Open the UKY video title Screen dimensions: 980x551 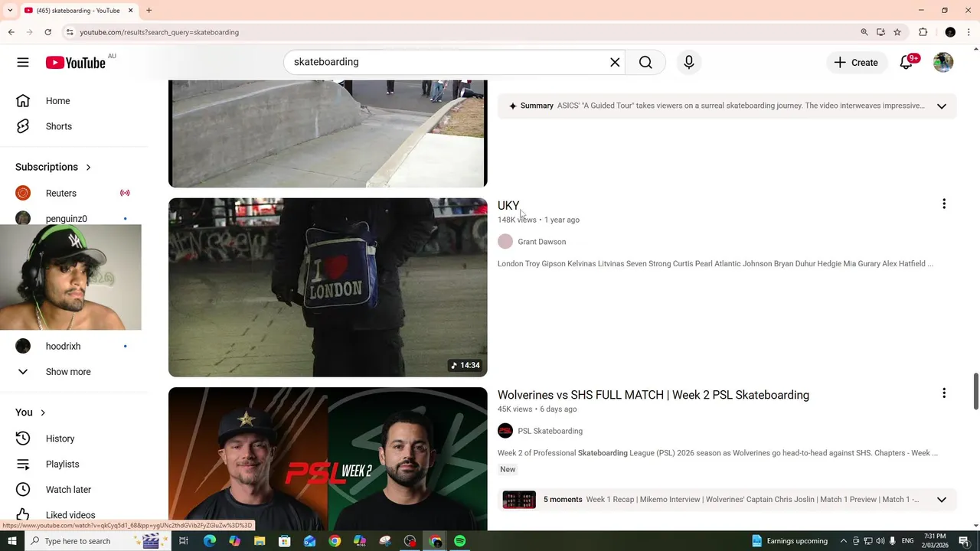point(508,205)
